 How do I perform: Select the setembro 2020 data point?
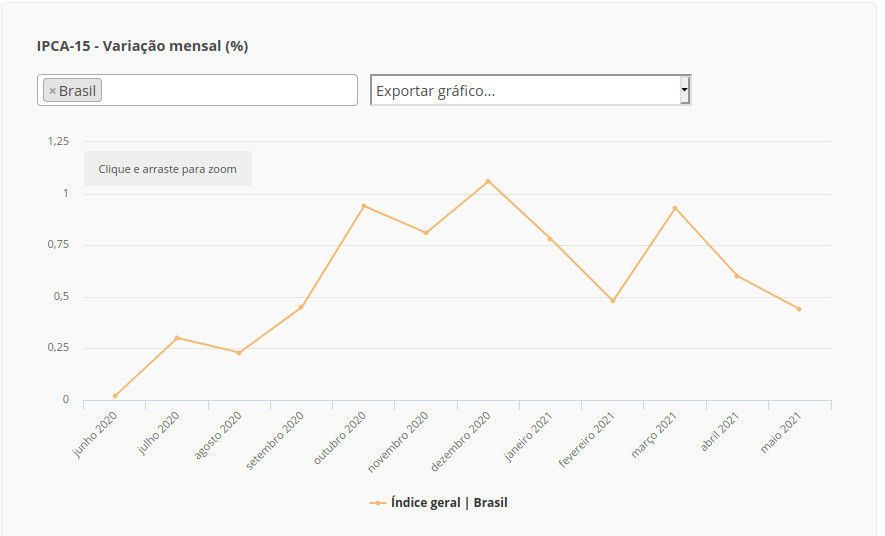(x=301, y=307)
